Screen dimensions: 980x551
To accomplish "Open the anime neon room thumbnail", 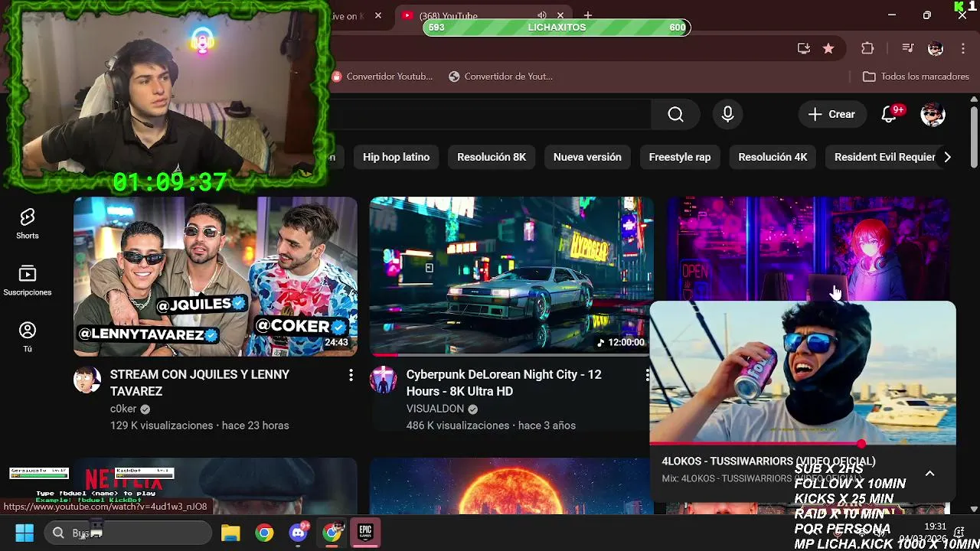I will [807, 249].
